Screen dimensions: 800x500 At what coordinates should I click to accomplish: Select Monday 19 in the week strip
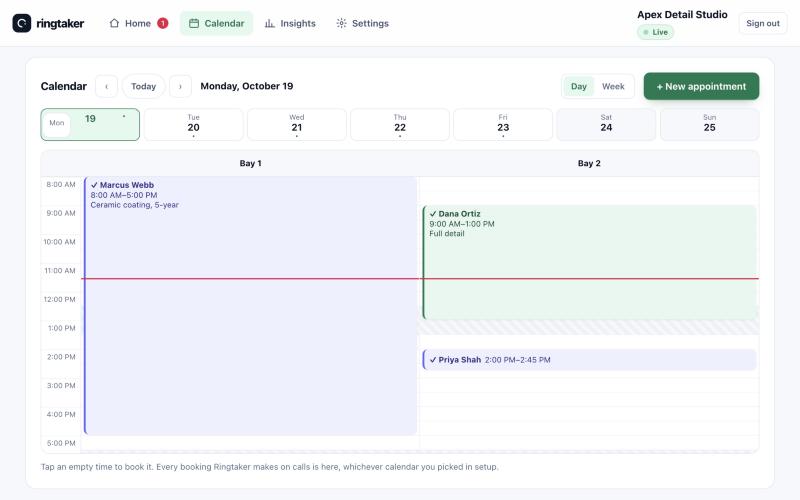tap(90, 124)
